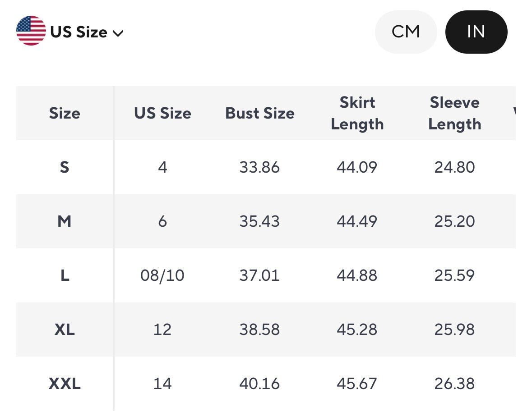
Task: Click the Bust Size column header
Action: tap(260, 113)
